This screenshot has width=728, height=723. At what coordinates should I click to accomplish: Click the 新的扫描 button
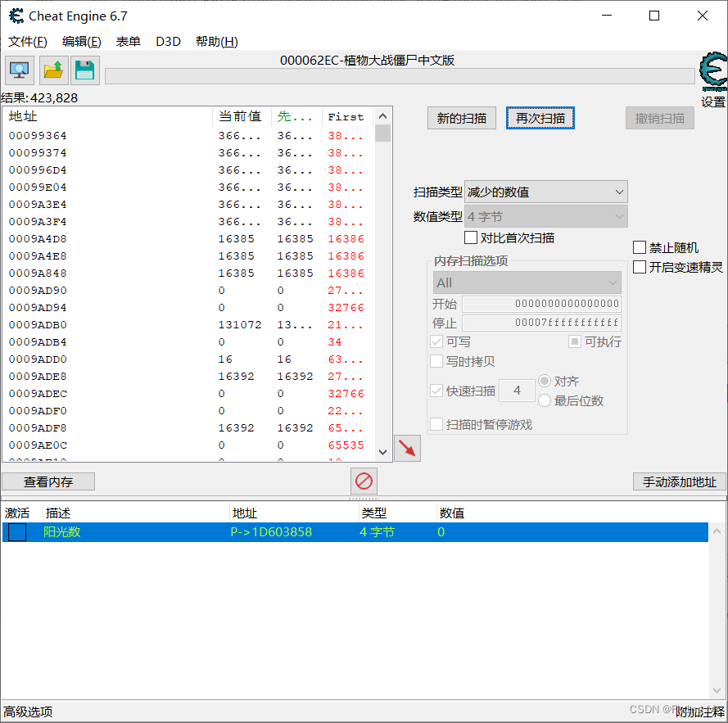click(462, 119)
